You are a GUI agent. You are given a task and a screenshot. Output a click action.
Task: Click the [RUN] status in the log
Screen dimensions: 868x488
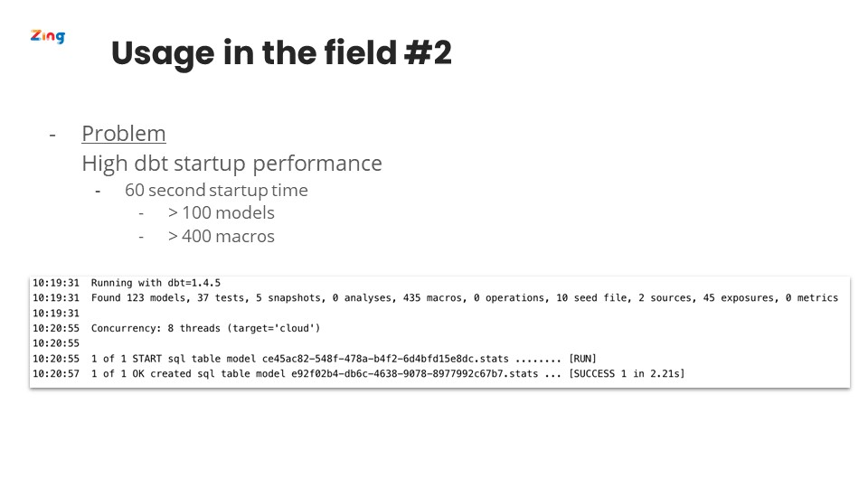tap(582, 359)
